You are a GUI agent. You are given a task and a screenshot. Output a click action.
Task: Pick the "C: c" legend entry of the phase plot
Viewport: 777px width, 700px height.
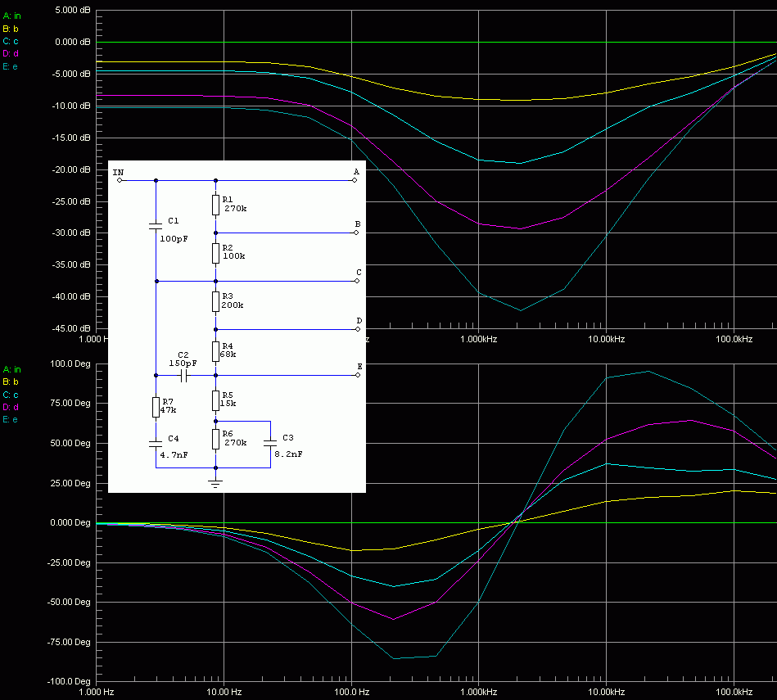11,395
